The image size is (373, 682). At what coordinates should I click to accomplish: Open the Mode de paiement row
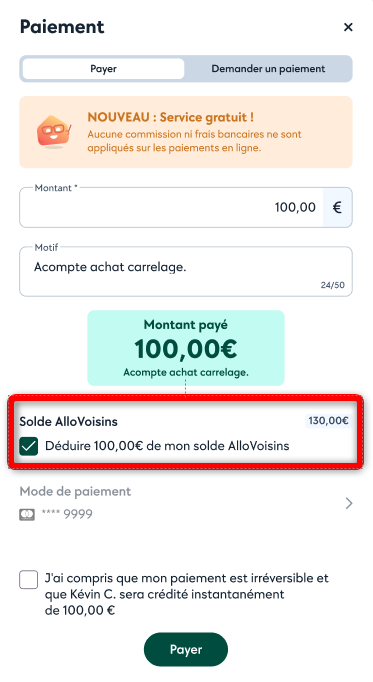pyautogui.click(x=186, y=503)
